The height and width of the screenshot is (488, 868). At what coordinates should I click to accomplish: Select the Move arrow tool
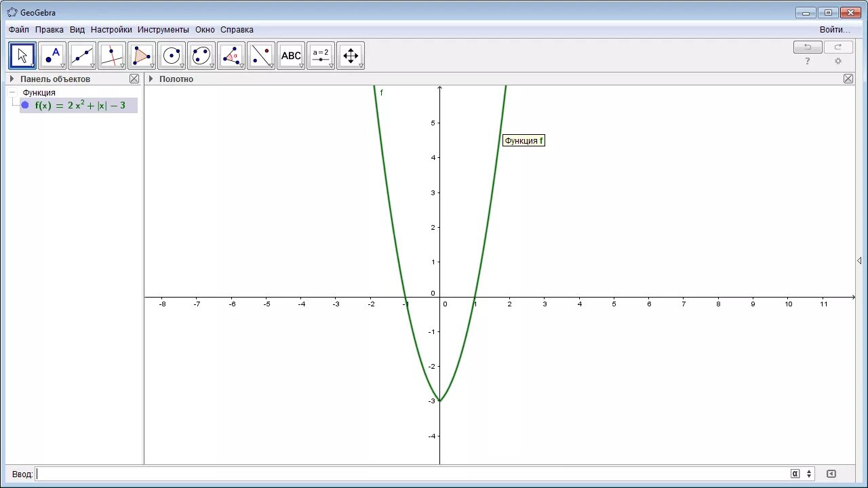pos(22,56)
